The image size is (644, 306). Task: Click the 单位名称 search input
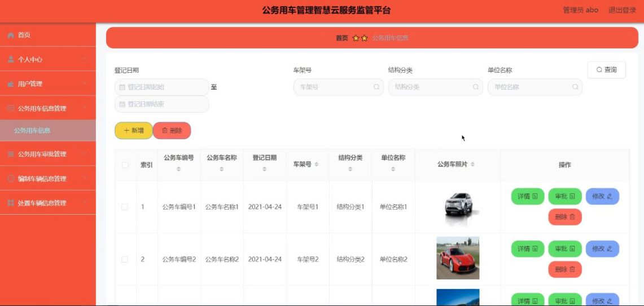pos(535,87)
